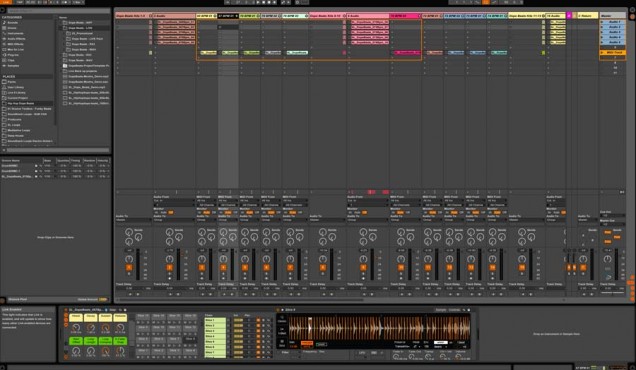Click the Simpler waveform display
This screenshot has height=370, width=636.
click(x=379, y=327)
